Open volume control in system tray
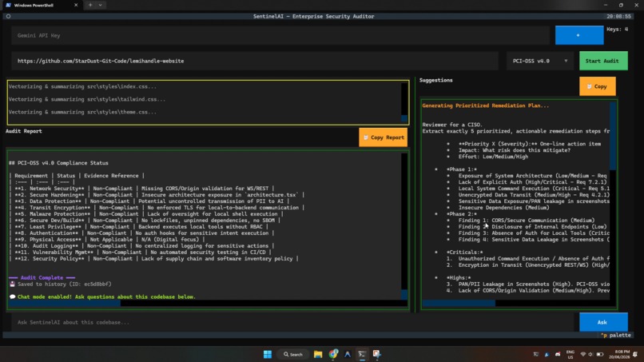Image resolution: width=644 pixels, height=362 pixels. pos(590,354)
